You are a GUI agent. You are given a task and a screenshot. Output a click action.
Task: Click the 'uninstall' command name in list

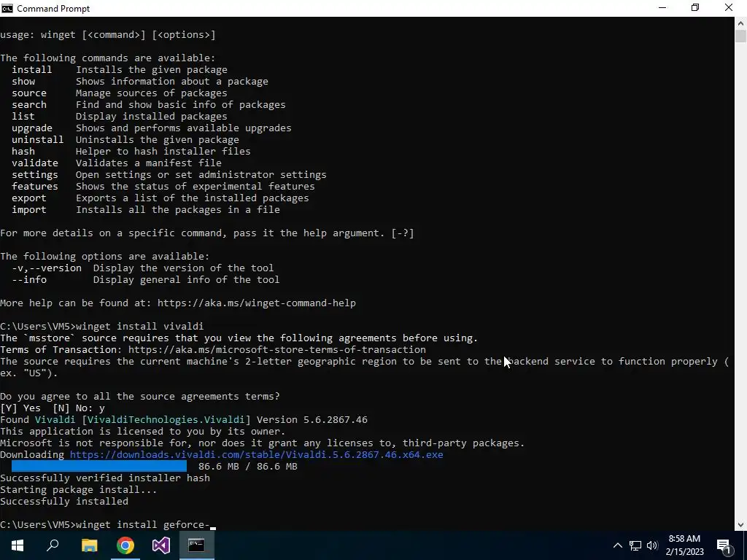click(38, 139)
